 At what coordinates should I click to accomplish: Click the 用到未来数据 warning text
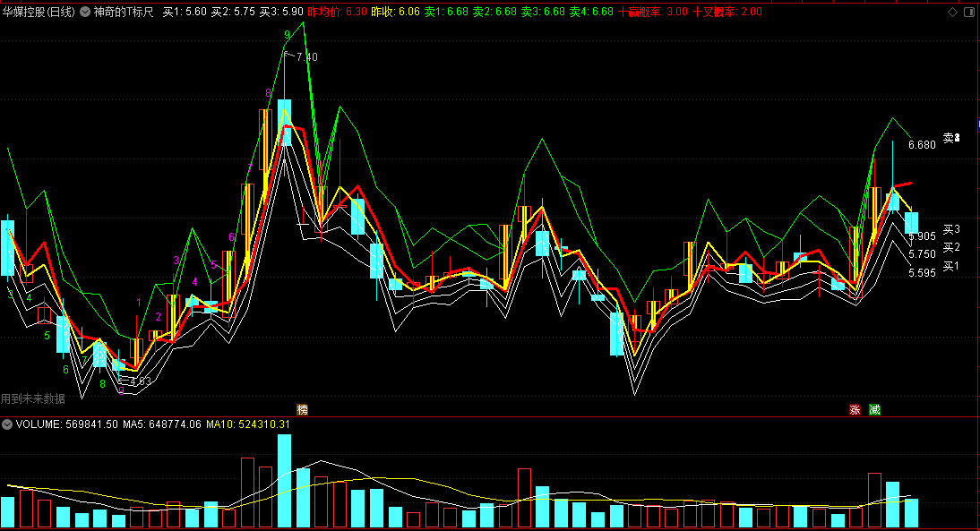(33, 398)
